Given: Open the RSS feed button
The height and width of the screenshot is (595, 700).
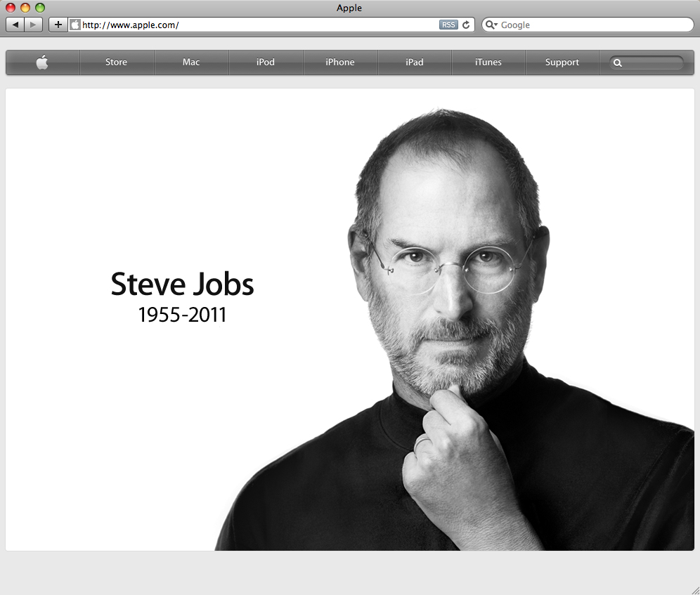Looking at the screenshot, I should [x=448, y=25].
